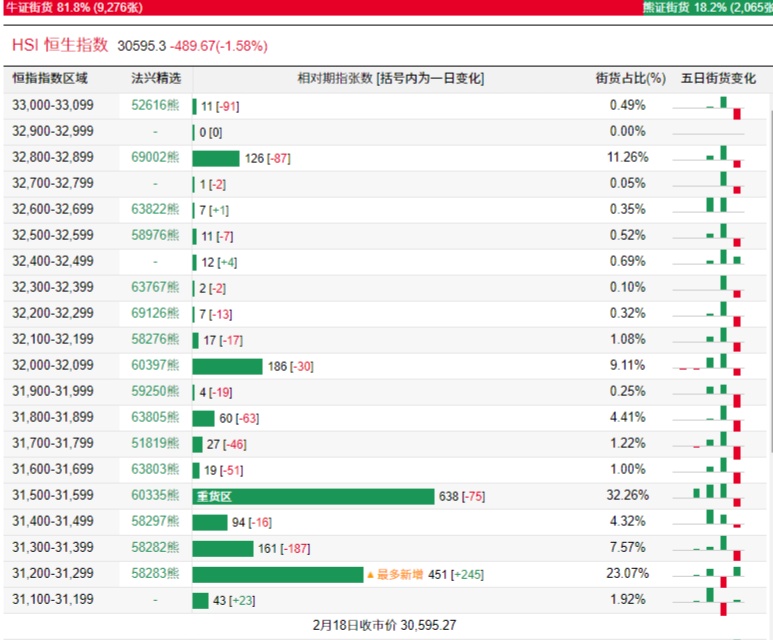Screen dimensions: 773x640
Task: Open warrant link 63803熊
Action: 155,469
